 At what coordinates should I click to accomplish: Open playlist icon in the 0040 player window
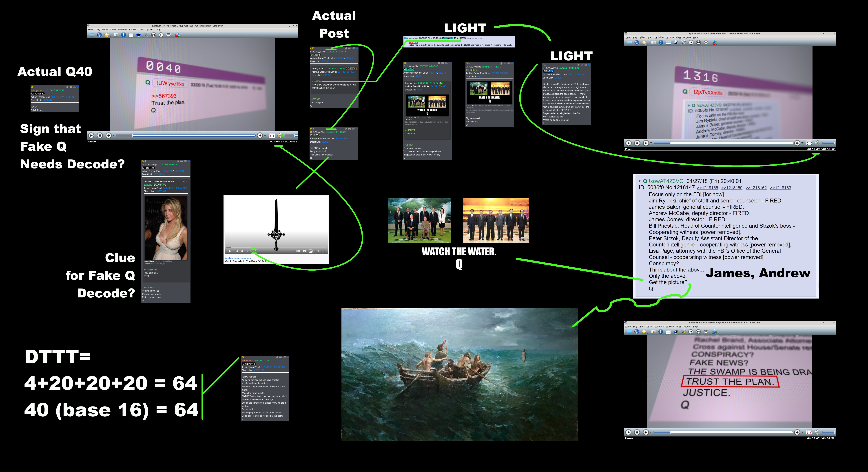click(131, 35)
